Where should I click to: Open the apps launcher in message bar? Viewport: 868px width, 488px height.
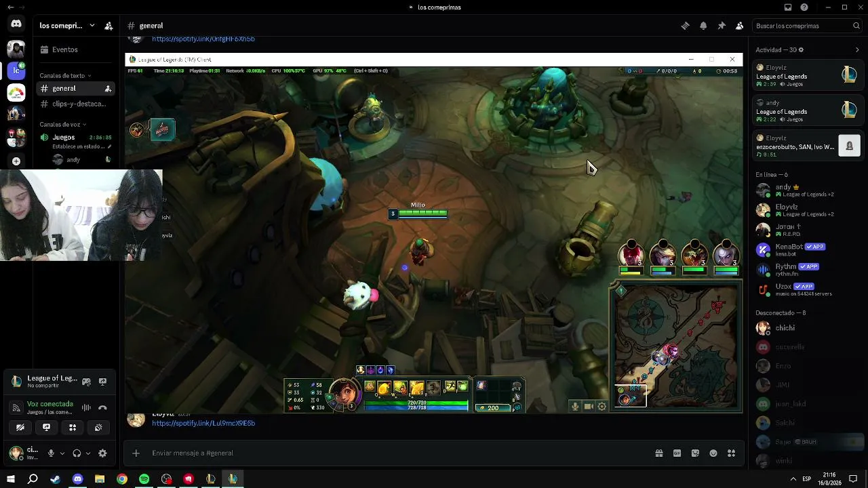tap(731, 453)
